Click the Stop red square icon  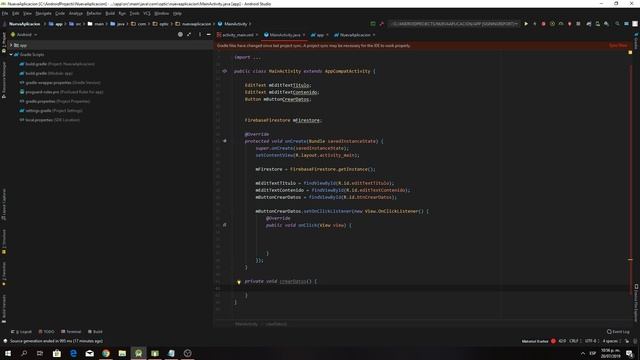click(x=578, y=24)
